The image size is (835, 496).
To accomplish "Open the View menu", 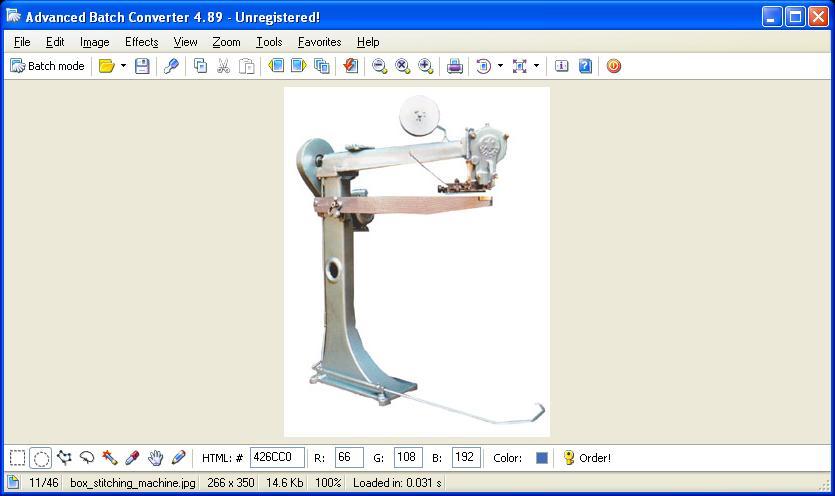I will tap(185, 42).
